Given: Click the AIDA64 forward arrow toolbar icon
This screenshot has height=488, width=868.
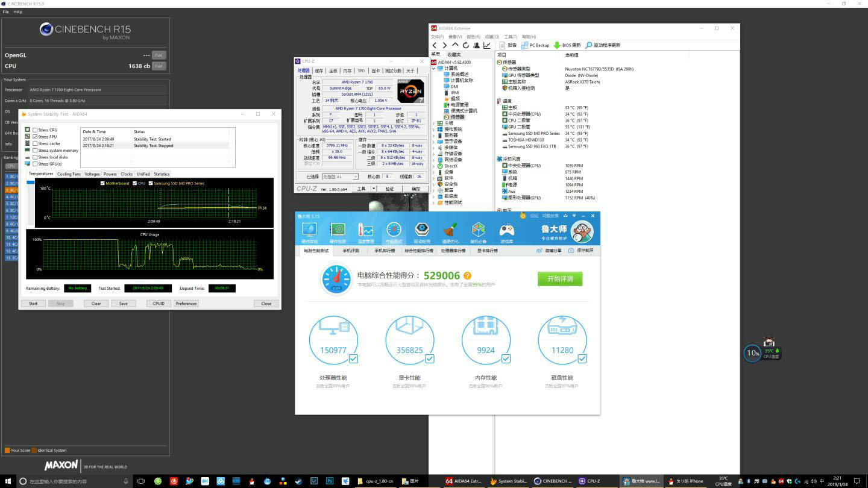Looking at the screenshot, I should 445,45.
